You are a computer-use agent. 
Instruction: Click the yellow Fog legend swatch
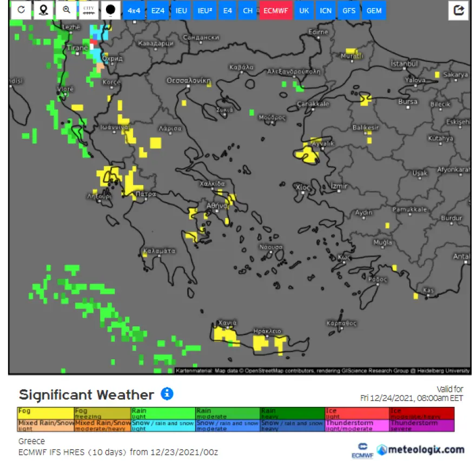point(46,413)
